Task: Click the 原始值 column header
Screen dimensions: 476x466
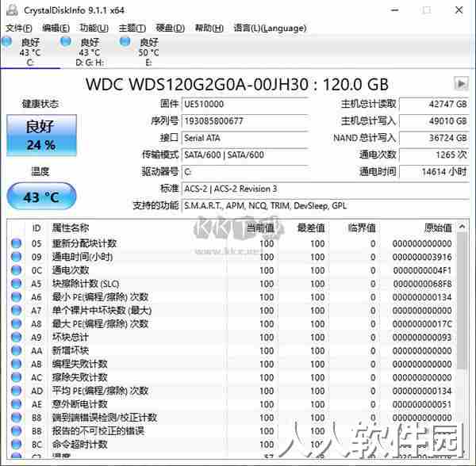Action: [438, 227]
